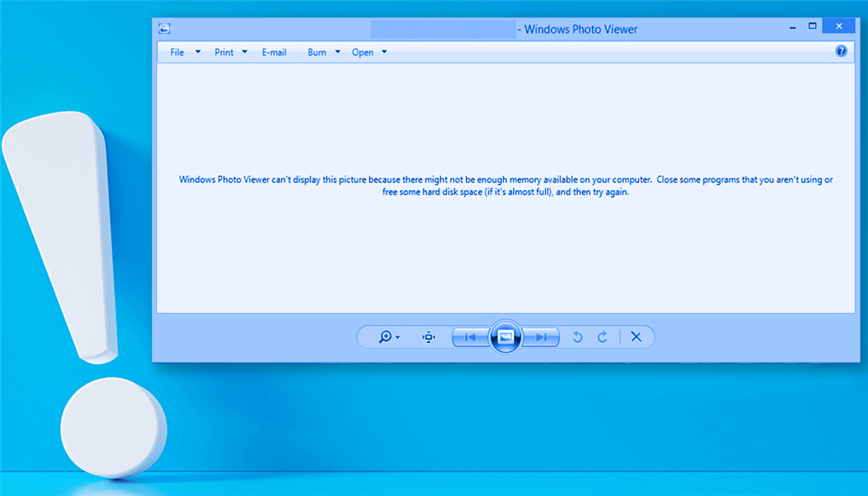Delete the picture using the X icon
The height and width of the screenshot is (496, 868).
636,337
